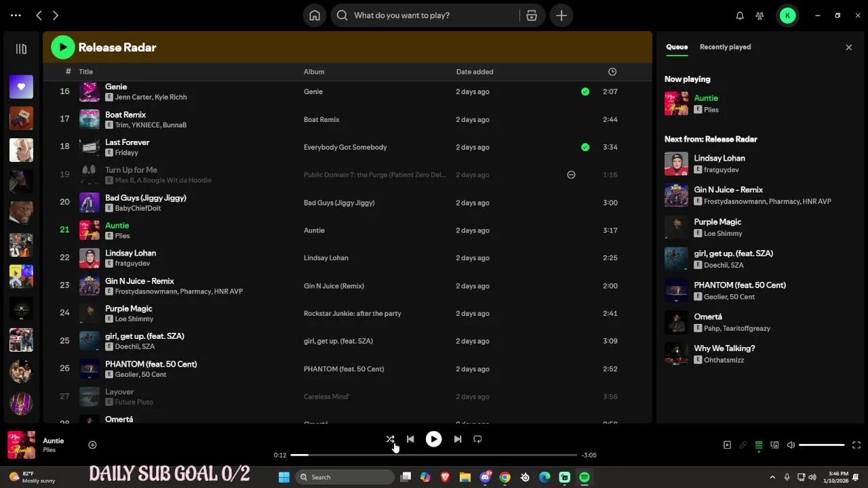
Task: Sort by Album column header
Action: click(x=314, y=71)
